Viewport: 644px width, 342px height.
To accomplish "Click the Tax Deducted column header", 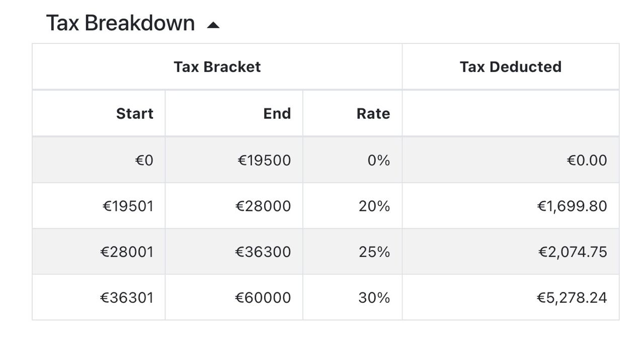I will point(510,67).
